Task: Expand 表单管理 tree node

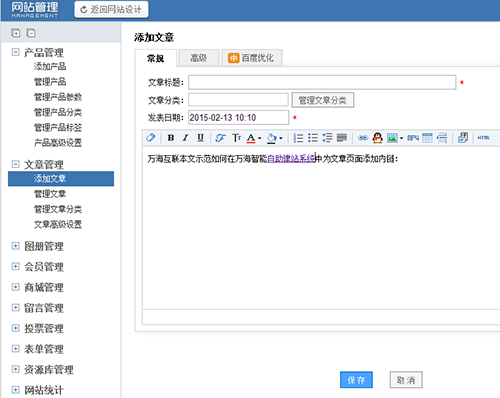Action: click(x=15, y=349)
